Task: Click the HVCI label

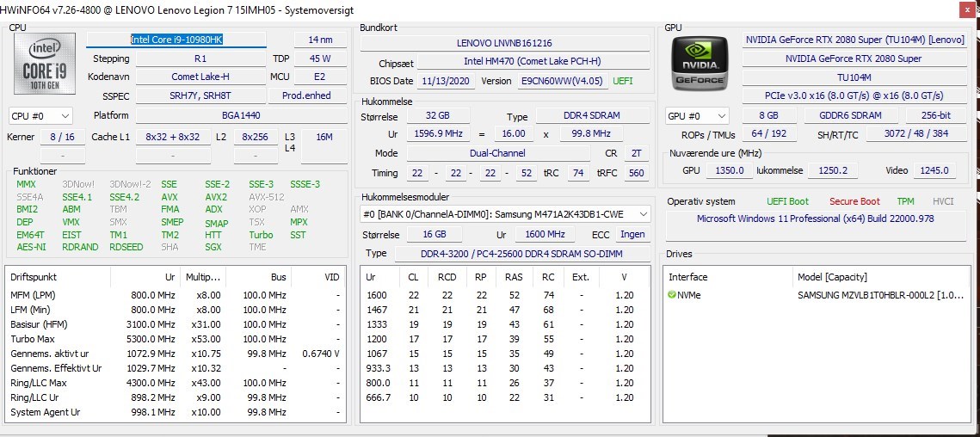Action: point(943,201)
